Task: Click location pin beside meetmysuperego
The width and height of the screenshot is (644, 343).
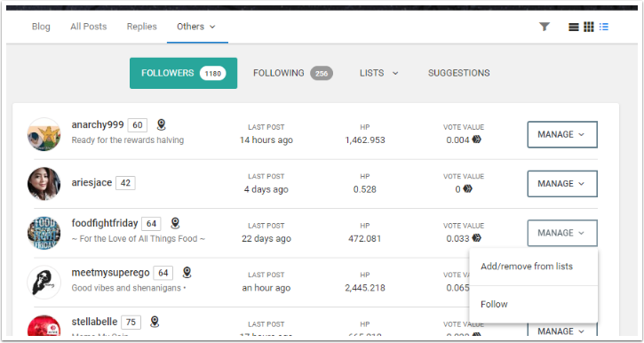Action: (x=187, y=272)
